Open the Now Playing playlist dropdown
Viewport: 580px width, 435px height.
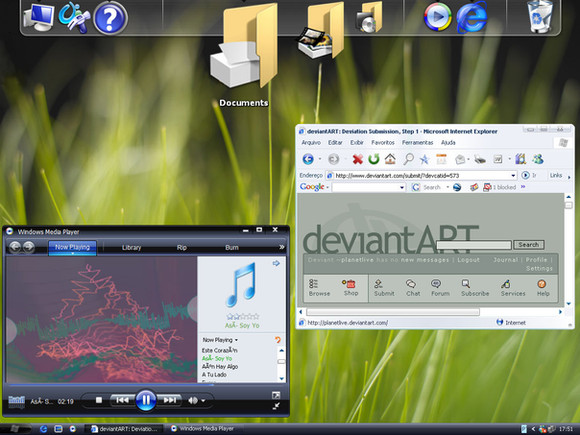[220, 340]
